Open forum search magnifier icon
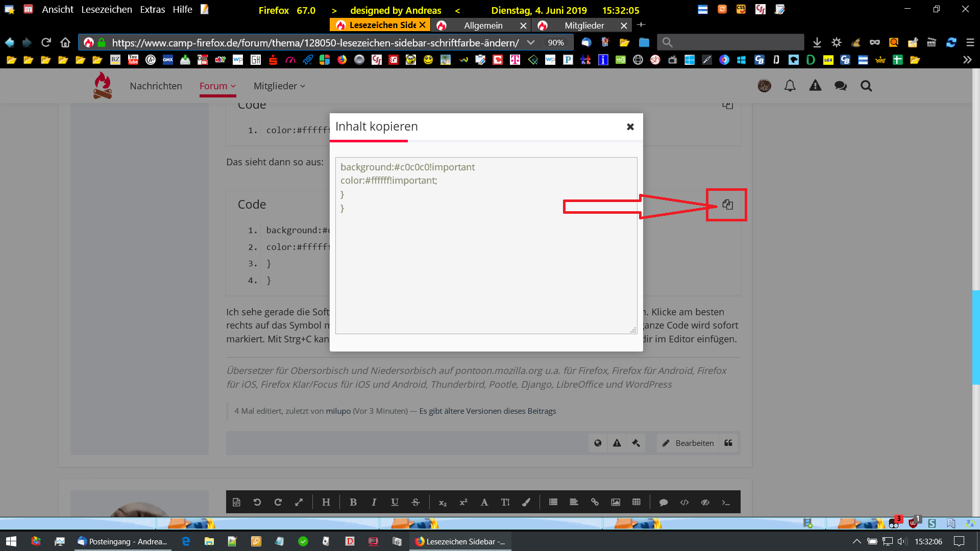 (866, 86)
